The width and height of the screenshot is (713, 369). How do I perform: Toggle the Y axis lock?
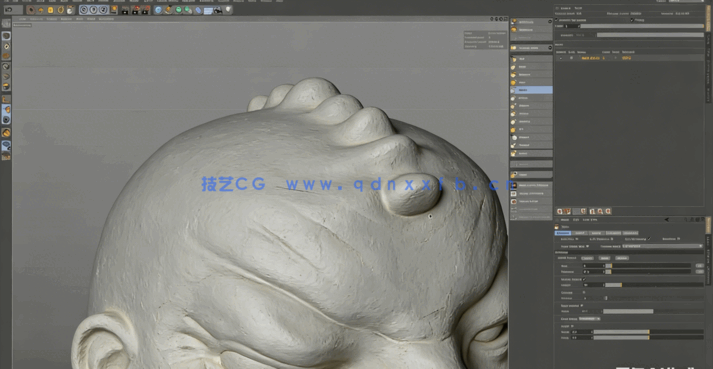94,10
